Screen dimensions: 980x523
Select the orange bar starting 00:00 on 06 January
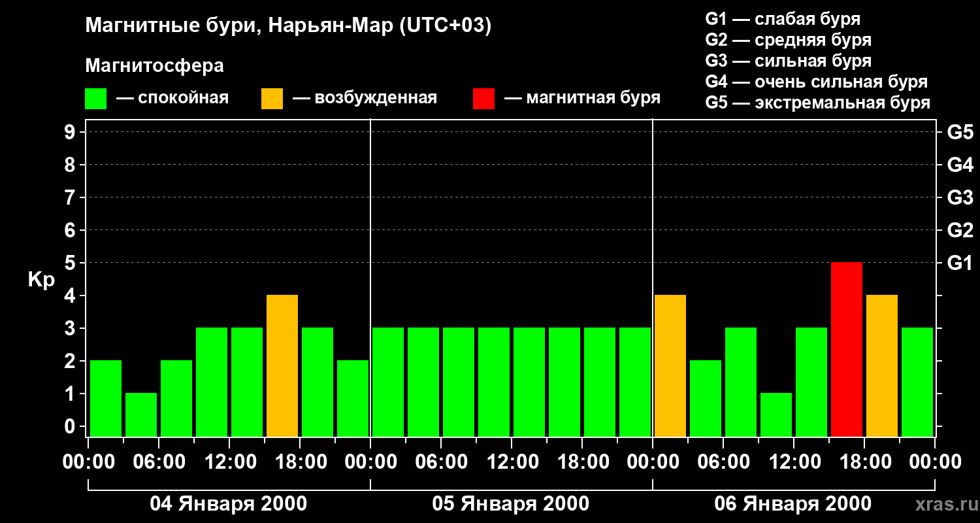click(x=670, y=365)
